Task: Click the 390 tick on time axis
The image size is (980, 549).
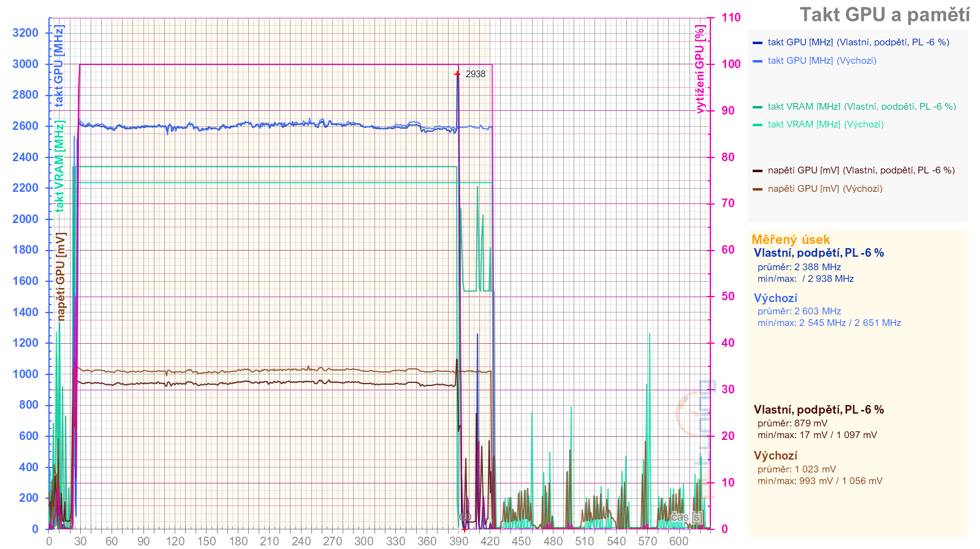Action: click(458, 541)
